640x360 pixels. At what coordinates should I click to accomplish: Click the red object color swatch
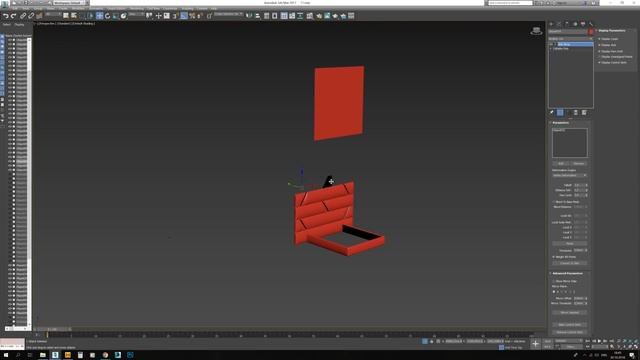coord(591,31)
